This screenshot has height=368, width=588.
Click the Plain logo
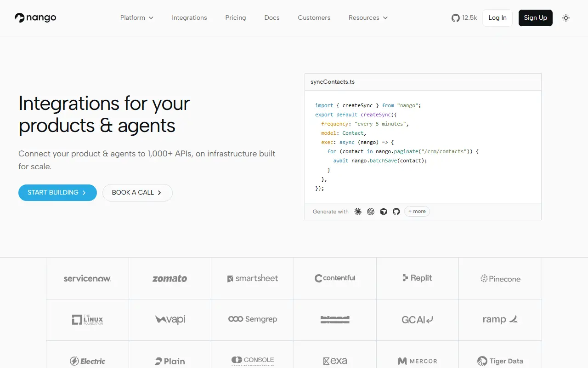170,361
